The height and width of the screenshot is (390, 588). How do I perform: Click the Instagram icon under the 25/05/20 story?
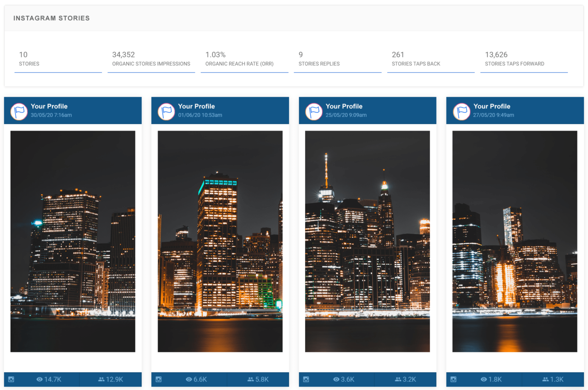[306, 379]
